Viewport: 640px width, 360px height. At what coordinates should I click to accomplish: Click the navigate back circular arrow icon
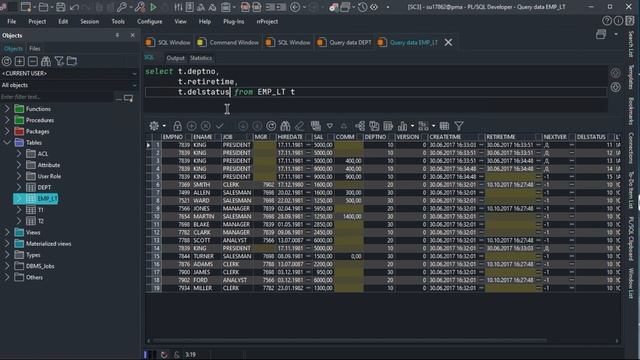tap(295, 7)
